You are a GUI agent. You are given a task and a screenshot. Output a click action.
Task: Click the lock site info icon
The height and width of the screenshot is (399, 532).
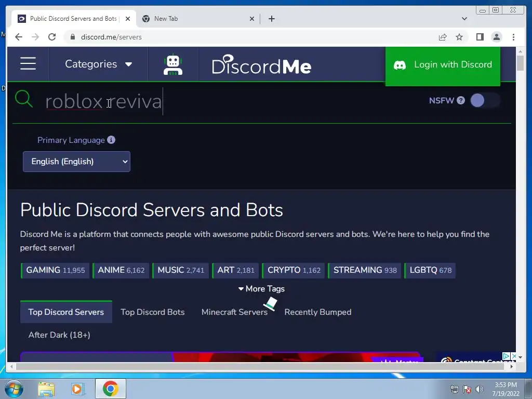tap(72, 37)
